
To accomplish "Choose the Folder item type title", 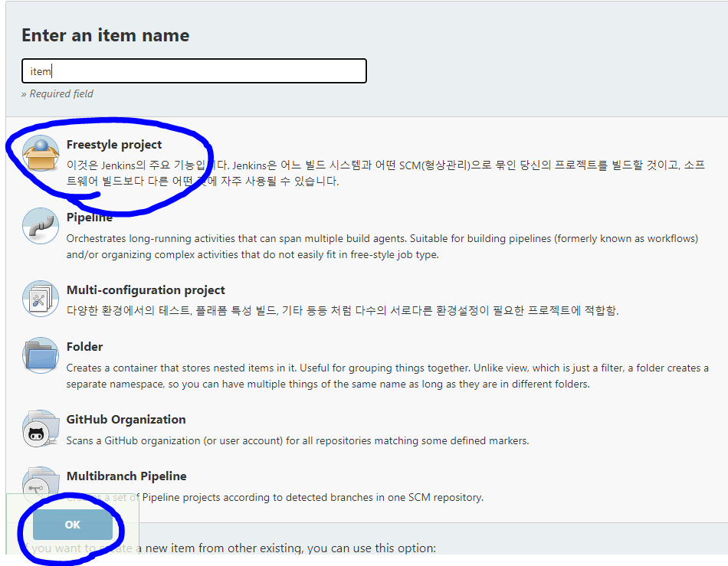I will tap(84, 346).
